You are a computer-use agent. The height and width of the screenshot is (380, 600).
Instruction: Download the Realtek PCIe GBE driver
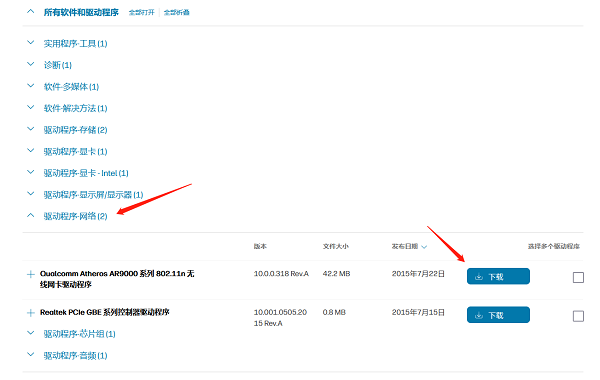point(498,315)
